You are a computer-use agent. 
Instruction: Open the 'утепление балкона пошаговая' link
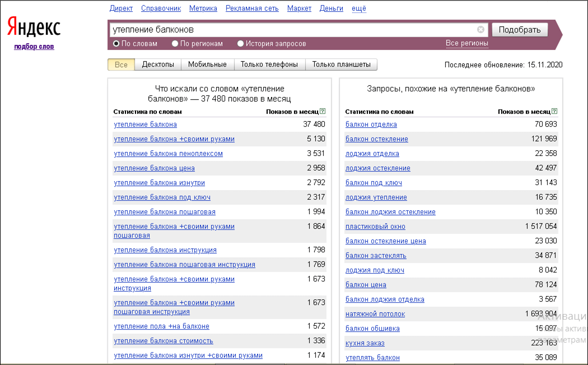165,212
